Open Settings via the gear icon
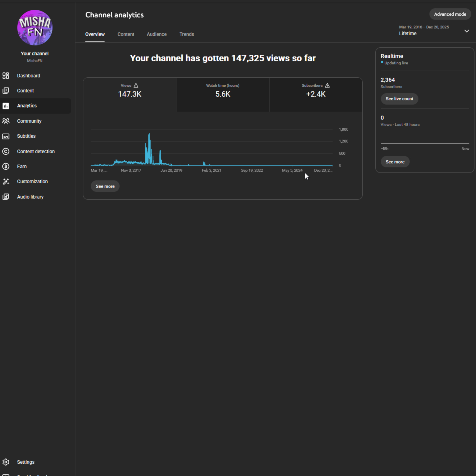476x476 pixels. (6, 462)
